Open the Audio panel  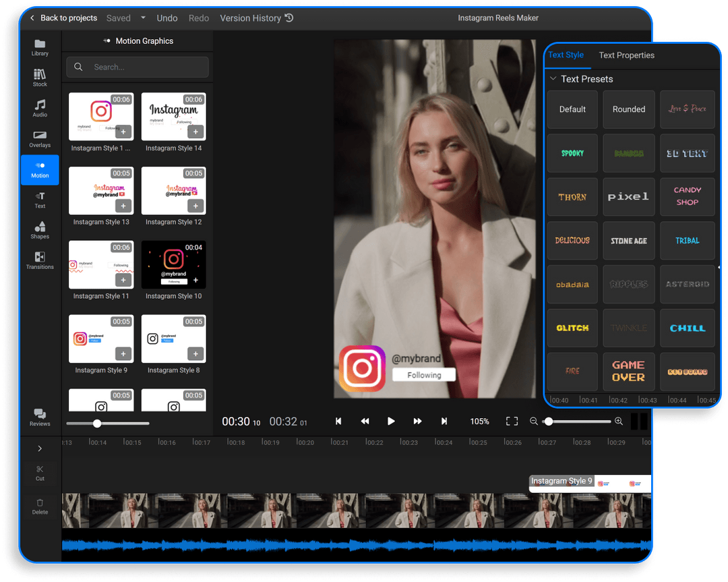tap(40, 109)
